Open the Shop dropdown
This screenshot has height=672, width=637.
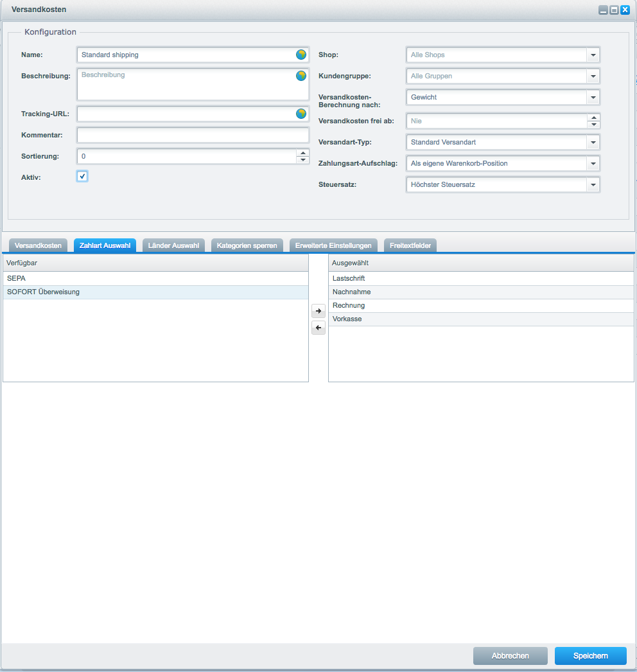tap(593, 55)
